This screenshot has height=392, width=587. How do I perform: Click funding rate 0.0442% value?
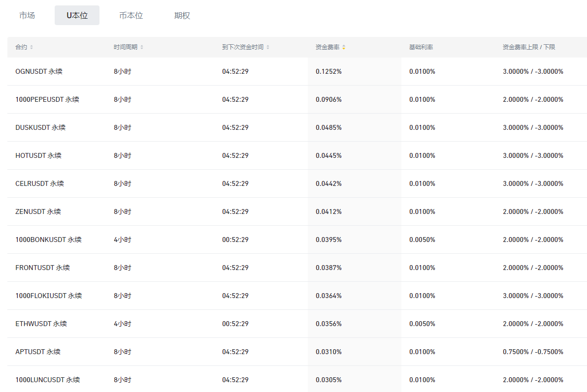[x=328, y=183]
